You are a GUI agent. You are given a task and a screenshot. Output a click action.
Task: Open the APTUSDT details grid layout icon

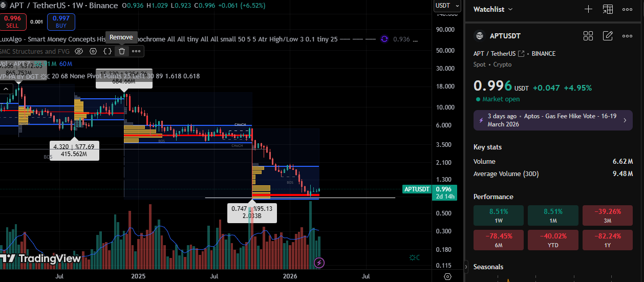588,36
